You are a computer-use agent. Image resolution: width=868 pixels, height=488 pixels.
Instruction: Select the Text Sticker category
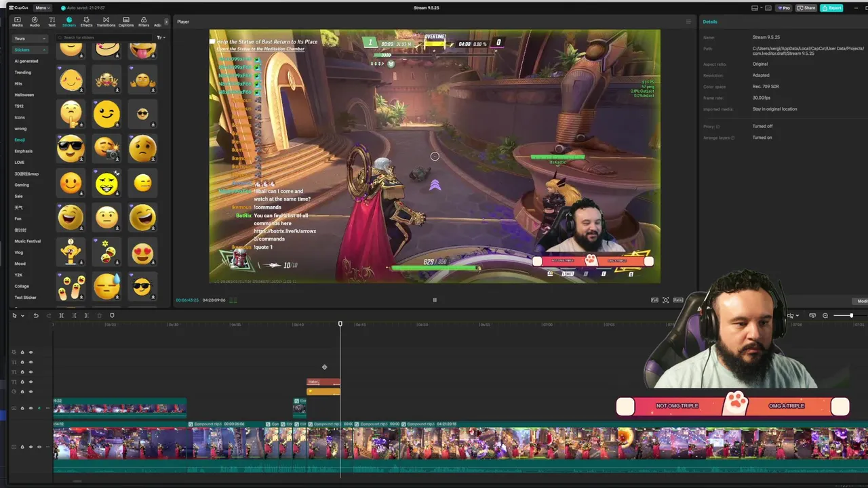click(x=26, y=298)
